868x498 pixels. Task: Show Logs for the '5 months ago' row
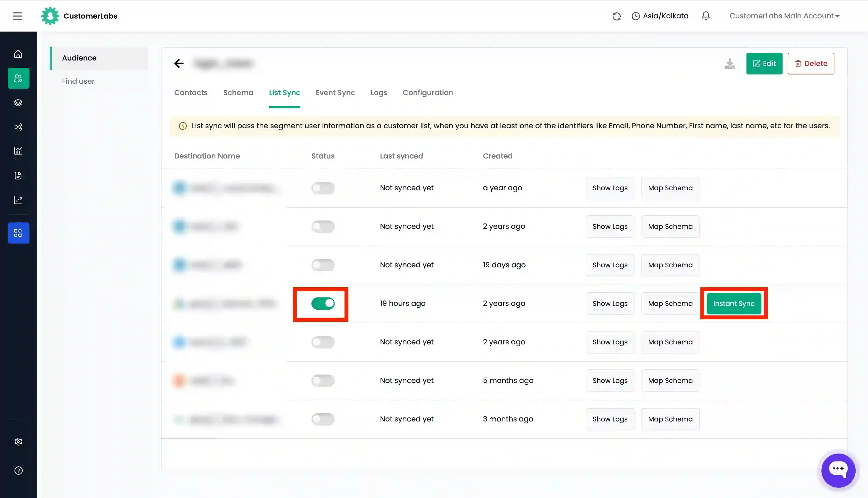click(x=610, y=380)
